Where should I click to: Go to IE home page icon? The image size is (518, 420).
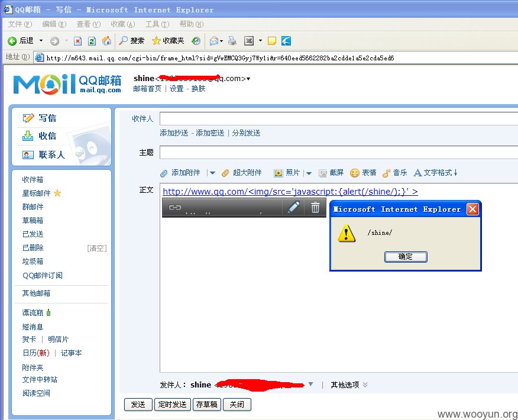[x=106, y=41]
